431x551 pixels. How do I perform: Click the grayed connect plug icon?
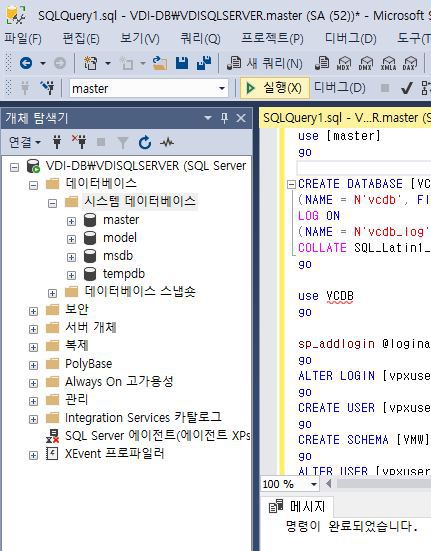click(x=25, y=88)
